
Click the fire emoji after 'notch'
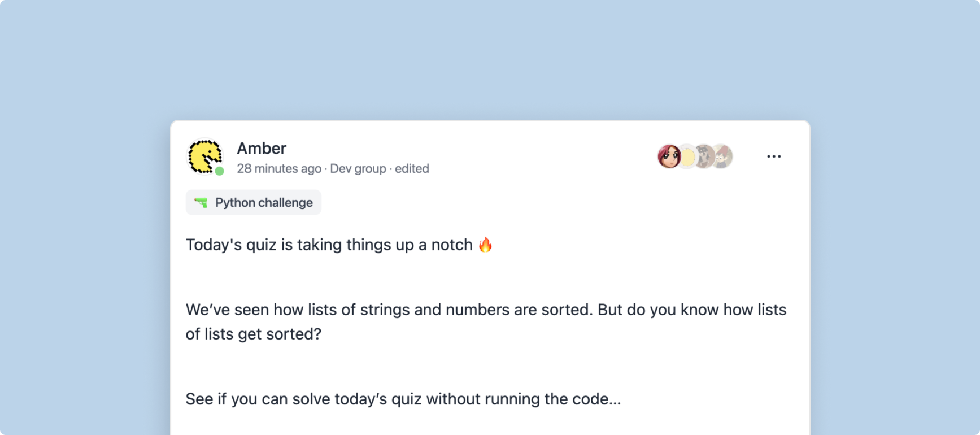[485, 245]
